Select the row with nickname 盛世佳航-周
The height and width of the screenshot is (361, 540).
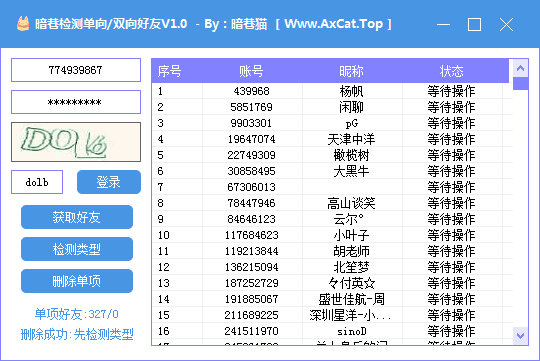point(332,299)
